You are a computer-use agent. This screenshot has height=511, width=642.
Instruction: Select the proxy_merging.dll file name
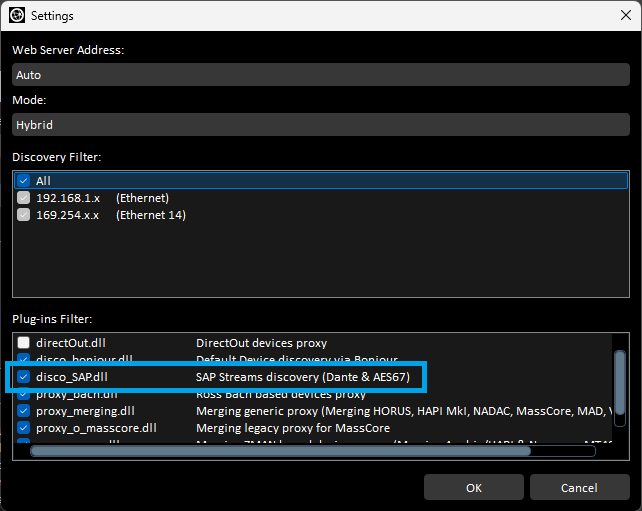85,411
